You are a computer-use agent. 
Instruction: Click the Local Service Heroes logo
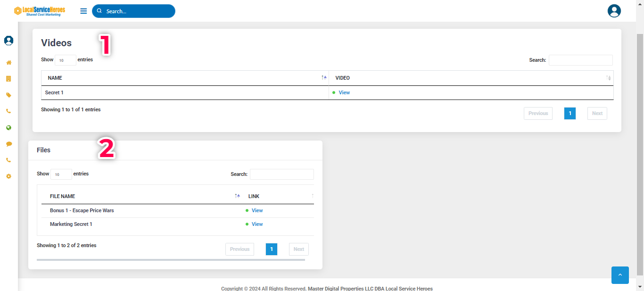(40, 11)
